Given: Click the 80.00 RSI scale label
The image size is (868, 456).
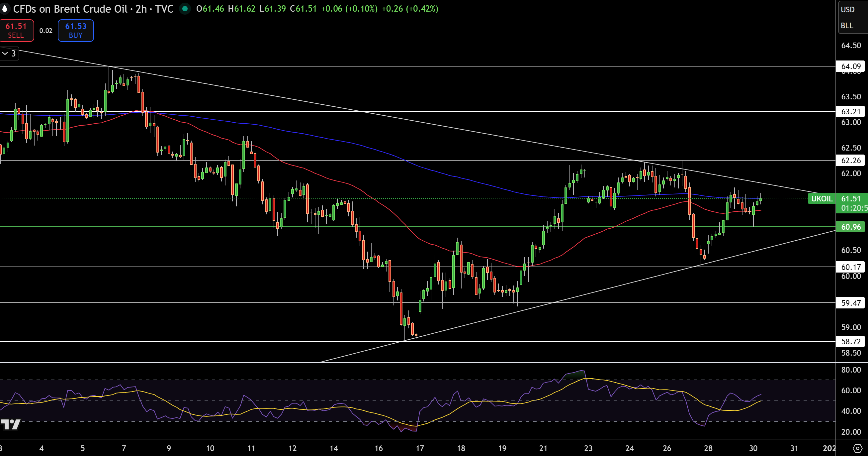Looking at the screenshot, I should [851, 370].
